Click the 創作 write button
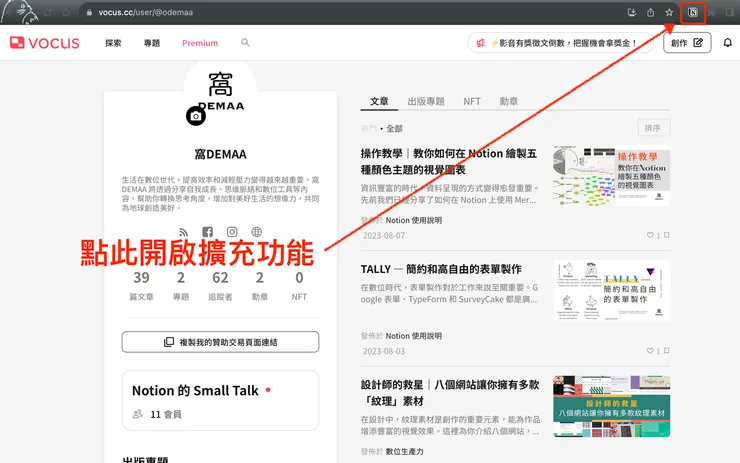This screenshot has width=740, height=463. [x=687, y=43]
